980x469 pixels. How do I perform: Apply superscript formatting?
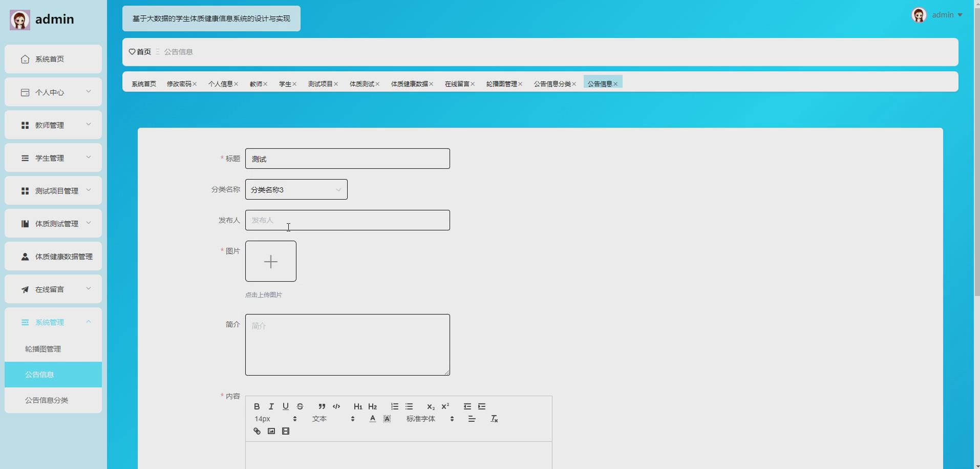coord(445,407)
